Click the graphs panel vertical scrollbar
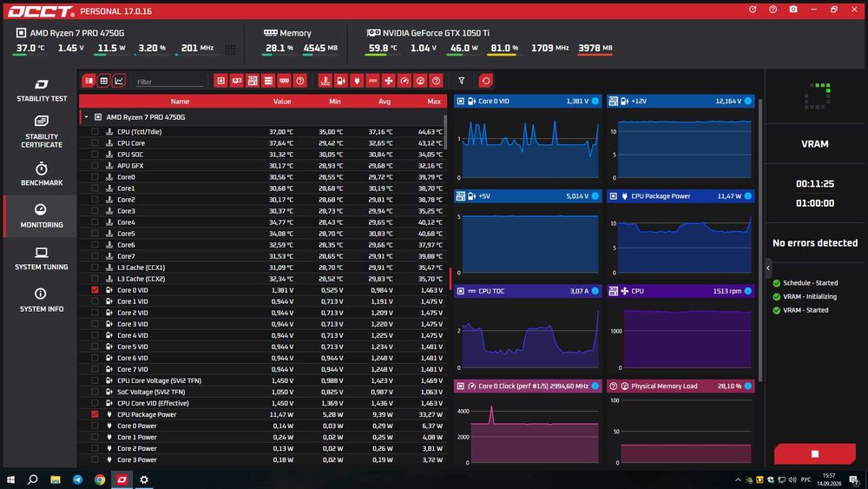 click(760, 241)
